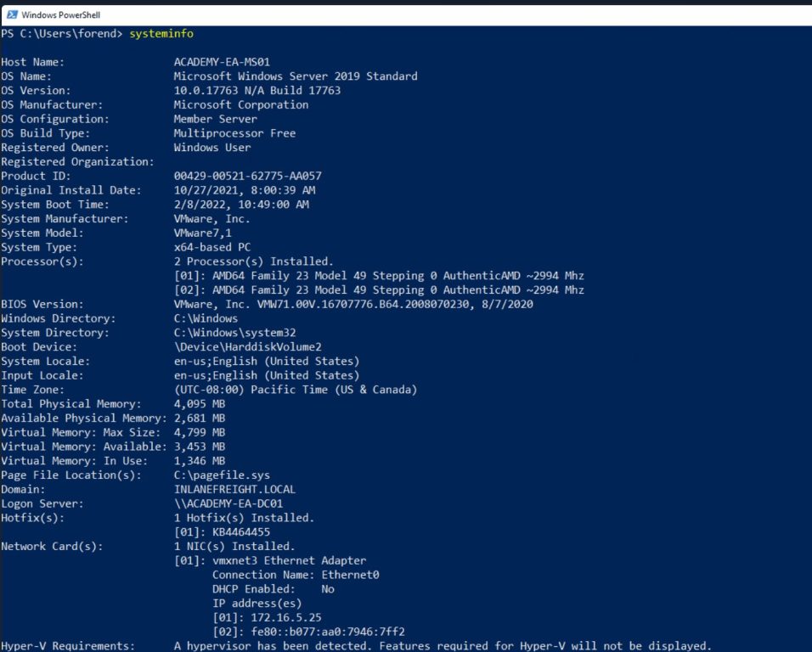Click the Windows PowerShell window title
This screenshot has height=652, width=812.
click(x=60, y=15)
